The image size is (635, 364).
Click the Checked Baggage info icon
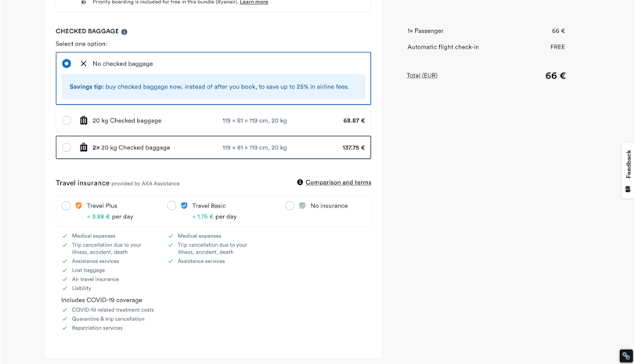point(124,32)
